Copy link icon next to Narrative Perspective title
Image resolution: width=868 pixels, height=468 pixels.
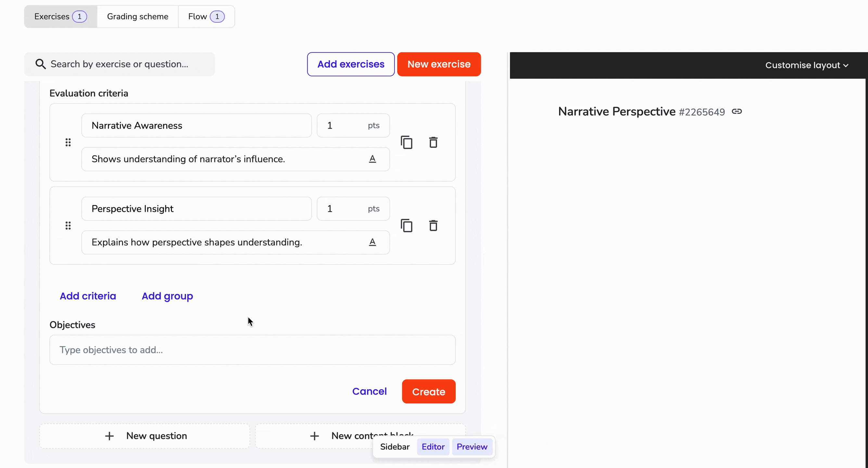[736, 111]
